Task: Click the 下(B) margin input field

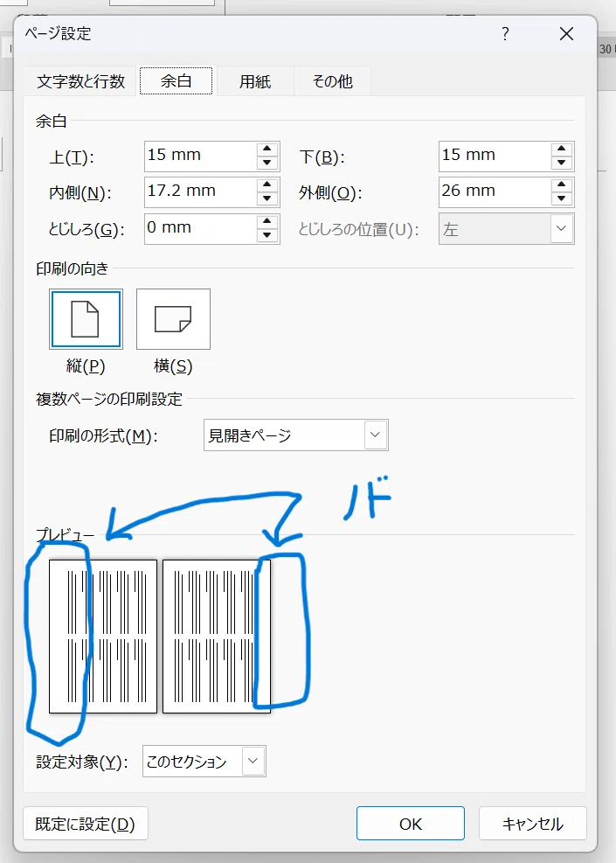Action: tap(495, 156)
